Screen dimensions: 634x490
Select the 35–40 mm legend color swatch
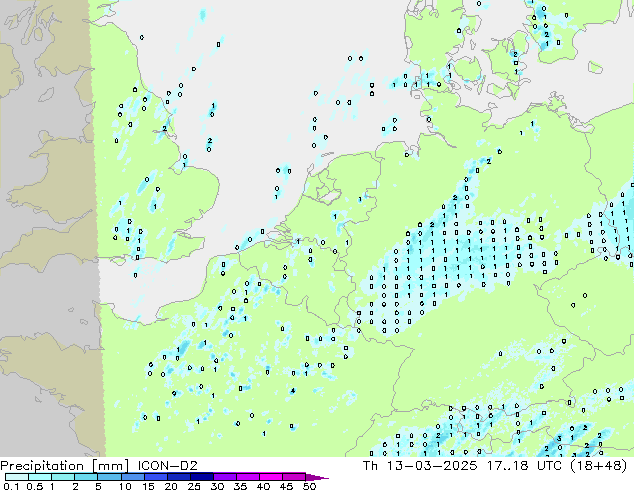(x=248, y=477)
